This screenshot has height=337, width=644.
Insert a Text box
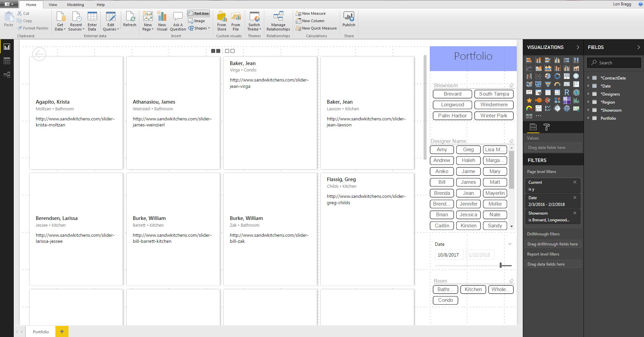[198, 13]
